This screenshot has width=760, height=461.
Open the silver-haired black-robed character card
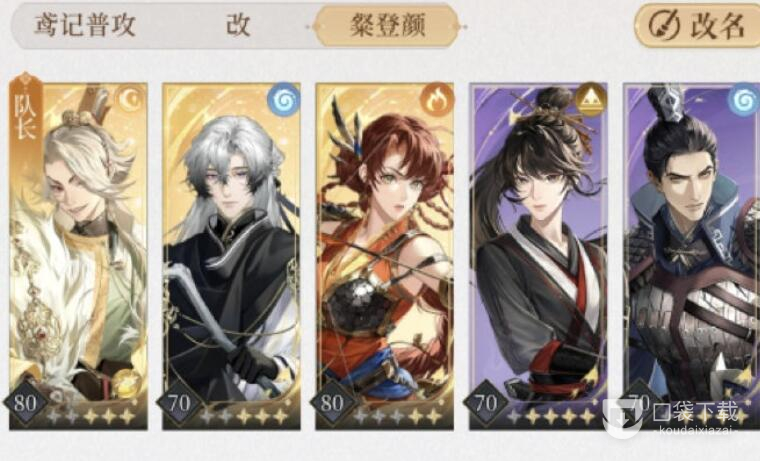231,256
